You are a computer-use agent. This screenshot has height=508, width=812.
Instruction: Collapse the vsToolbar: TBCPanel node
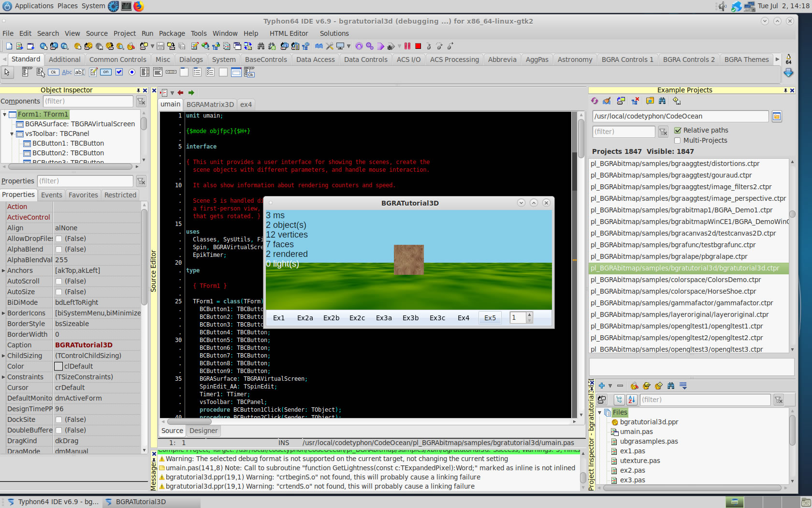12,134
